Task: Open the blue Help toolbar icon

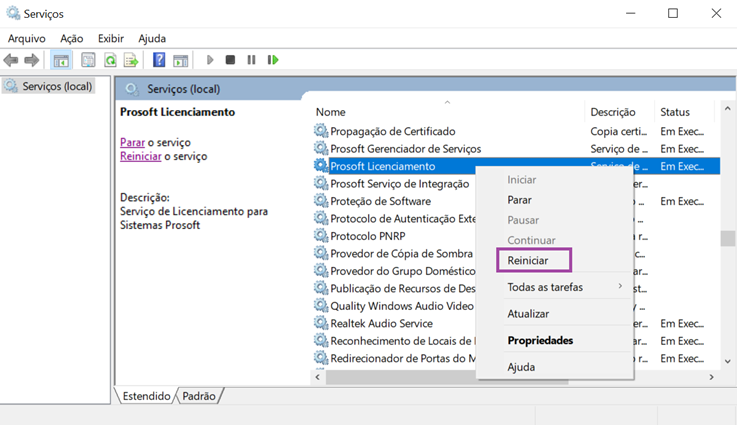Action: point(159,60)
